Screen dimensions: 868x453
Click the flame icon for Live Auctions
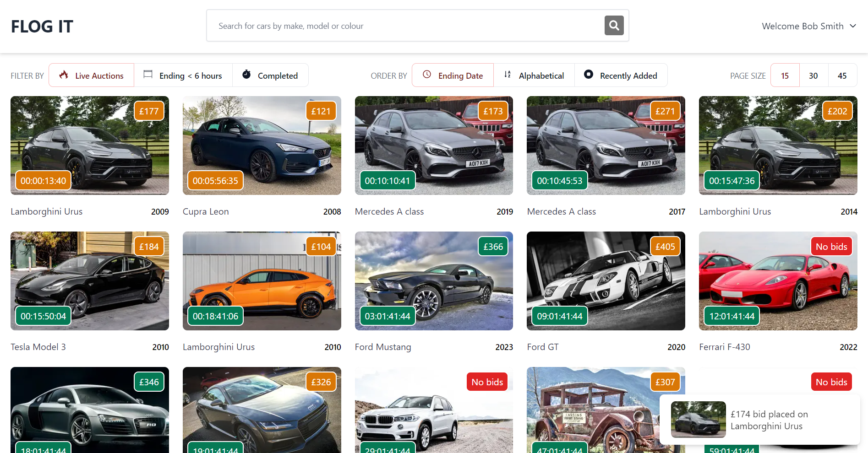click(x=64, y=75)
